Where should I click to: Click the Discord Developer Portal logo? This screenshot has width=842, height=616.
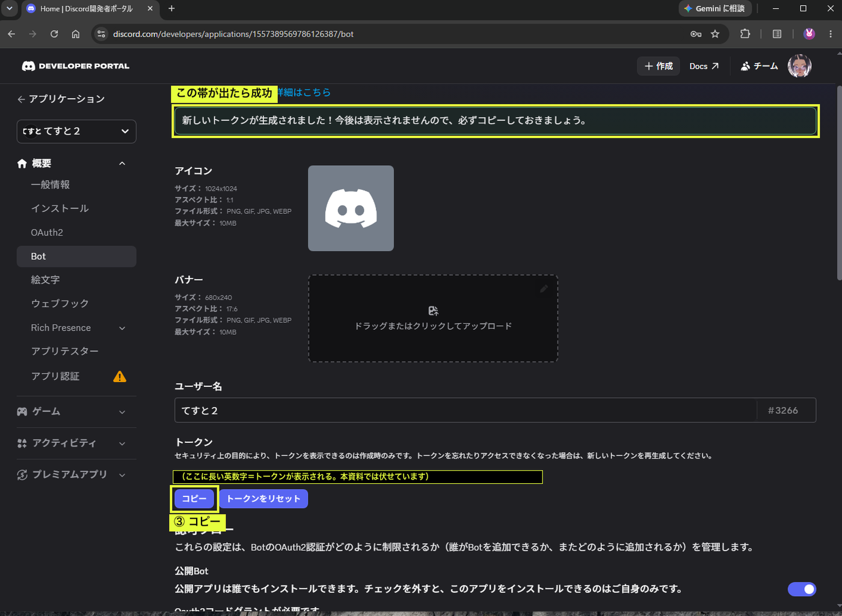click(76, 66)
